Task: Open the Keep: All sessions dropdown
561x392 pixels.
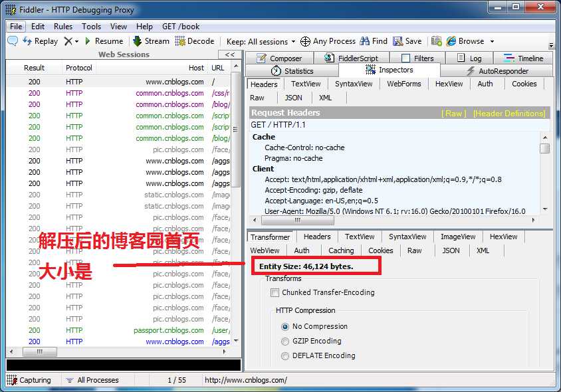Action: click(261, 42)
